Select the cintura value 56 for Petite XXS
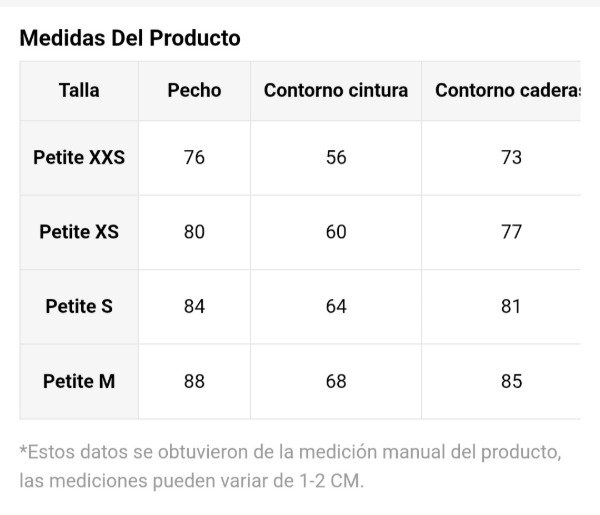This screenshot has height=515, width=600. click(x=336, y=157)
